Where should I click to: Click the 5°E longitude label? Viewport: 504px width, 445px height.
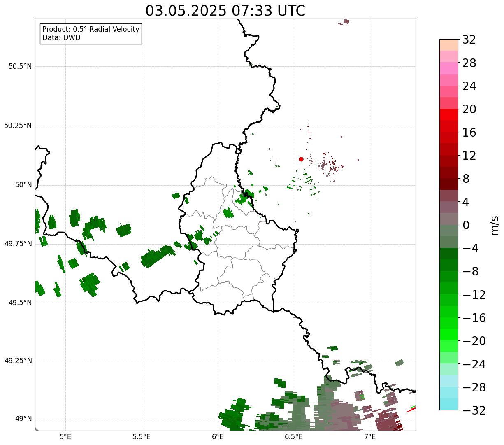(65, 436)
